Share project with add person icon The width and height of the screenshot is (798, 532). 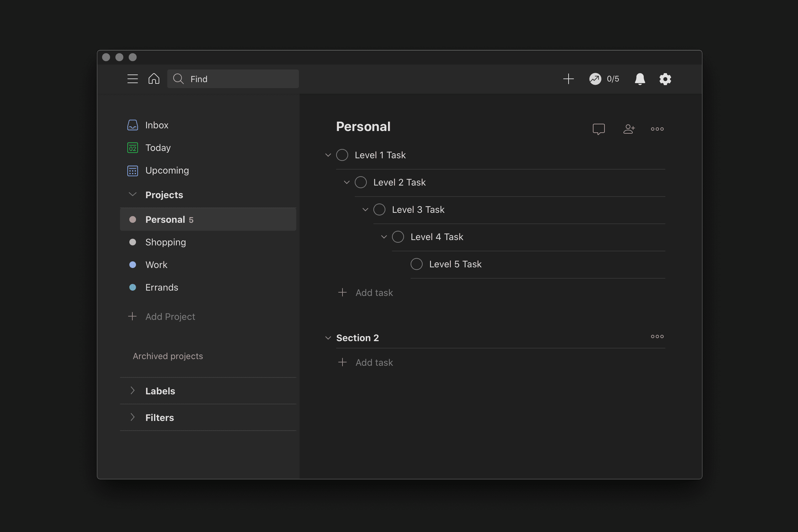click(x=629, y=129)
